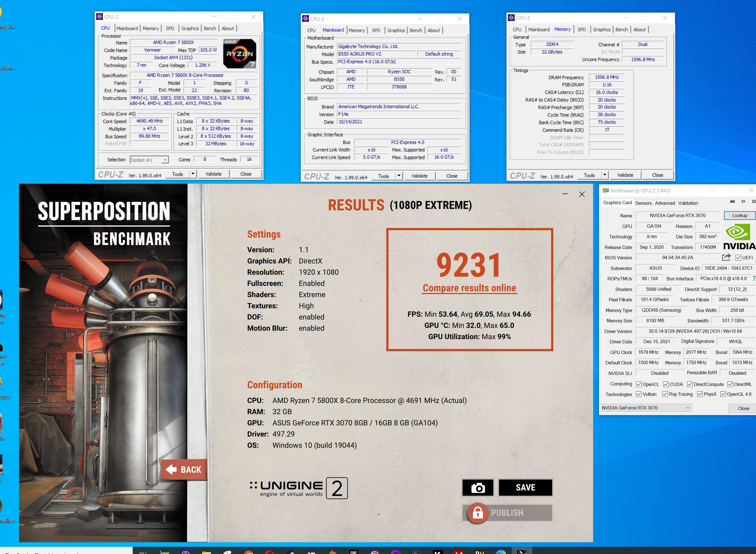Expand Tools arrow in CPU-Z Memory window
This screenshot has height=554, width=756.
point(605,175)
